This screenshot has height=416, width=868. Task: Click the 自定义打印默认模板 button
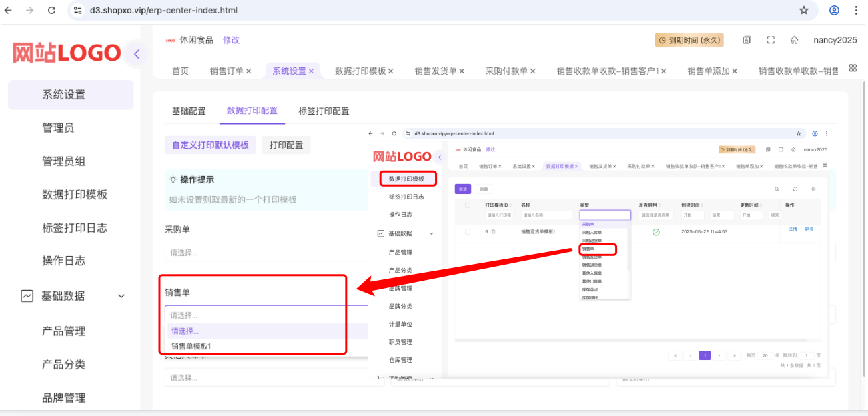click(210, 145)
